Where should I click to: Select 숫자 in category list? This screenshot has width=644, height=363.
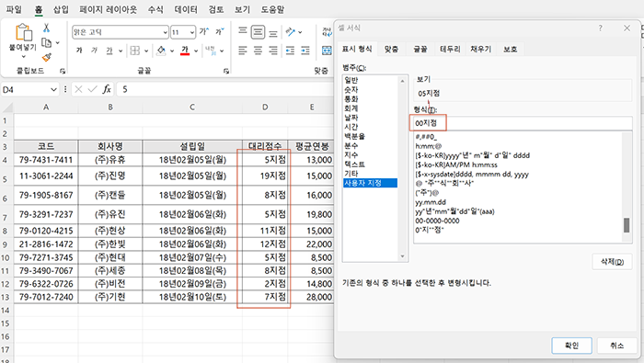coord(351,89)
